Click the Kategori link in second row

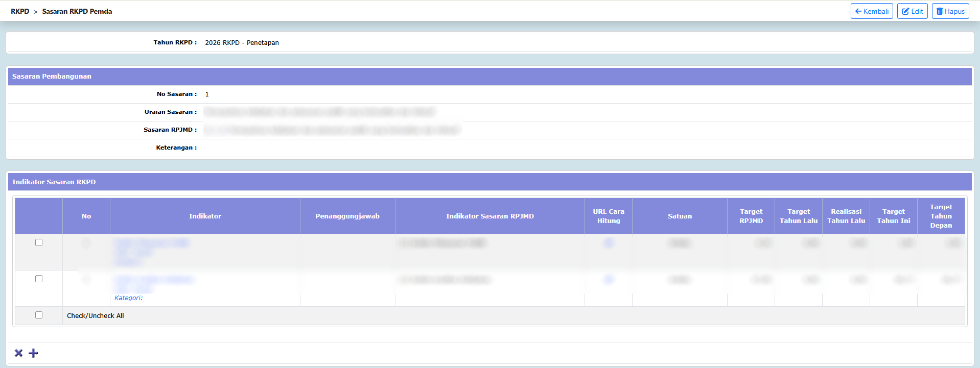pyautogui.click(x=128, y=298)
